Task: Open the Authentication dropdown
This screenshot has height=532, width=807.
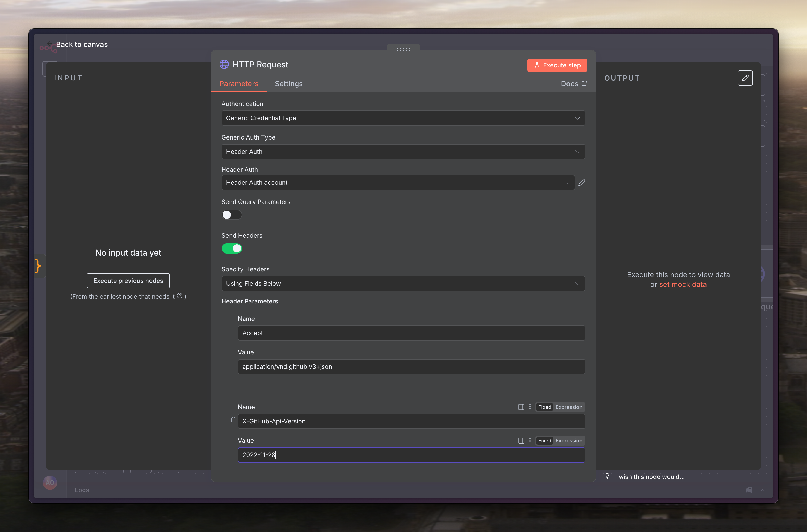Action: 403,118
